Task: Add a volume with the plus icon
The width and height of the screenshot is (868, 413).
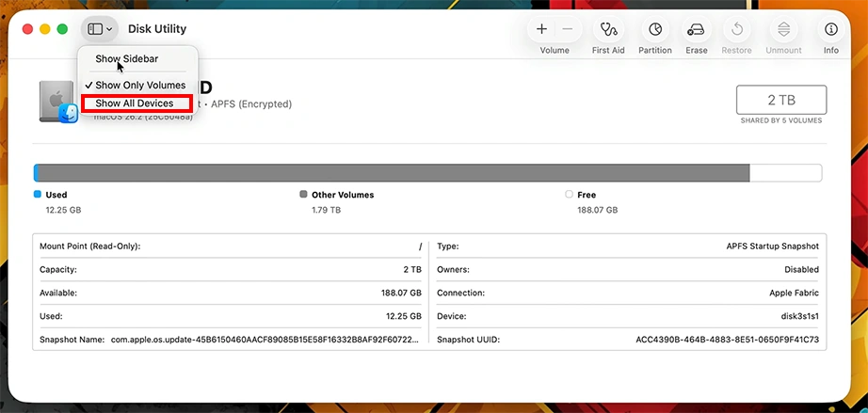Action: point(542,29)
